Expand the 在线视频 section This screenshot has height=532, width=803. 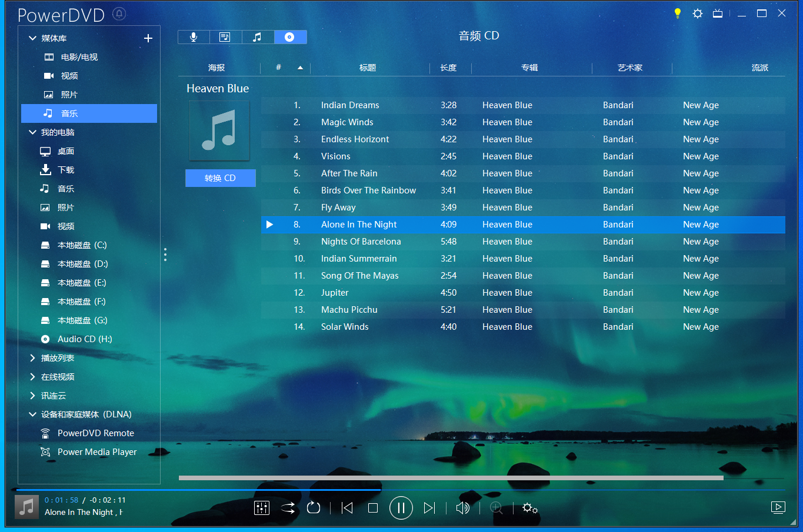(32, 377)
